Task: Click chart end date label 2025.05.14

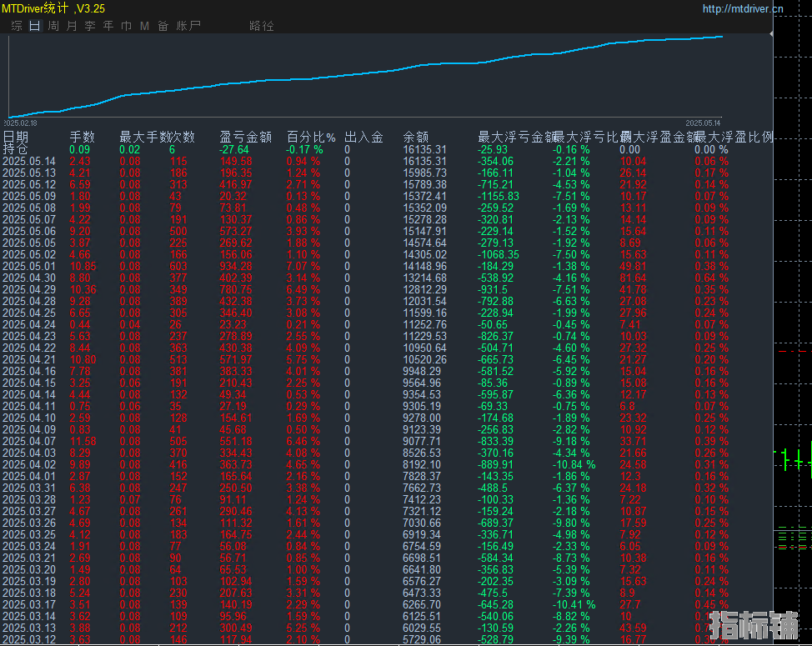Action: click(x=703, y=123)
